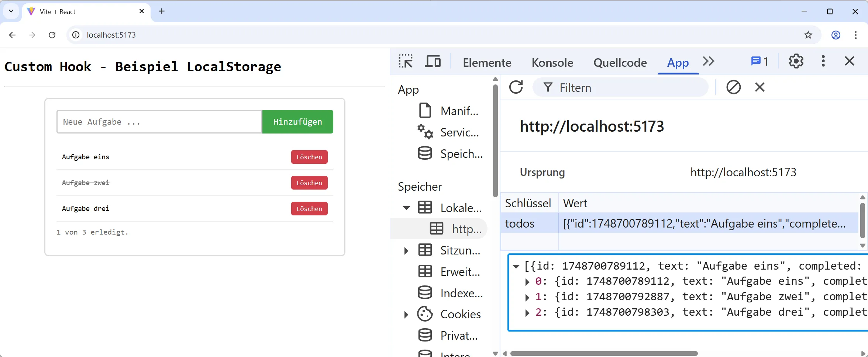Open the Chrome three-dot menu
868x357 pixels.
[x=856, y=35]
